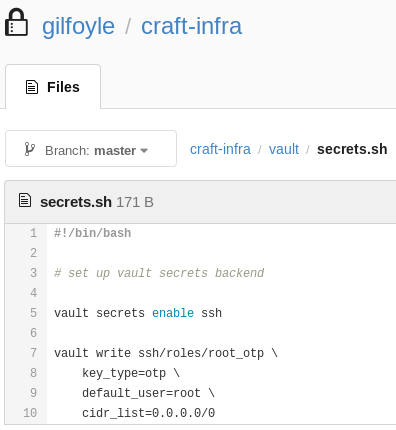Go to craft-infra root in breadcrumb

(220, 149)
